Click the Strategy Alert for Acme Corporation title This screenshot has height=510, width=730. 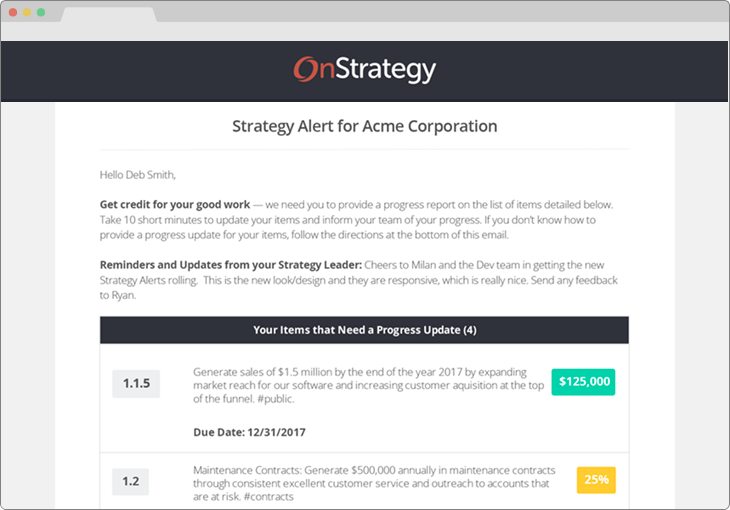coord(365,127)
